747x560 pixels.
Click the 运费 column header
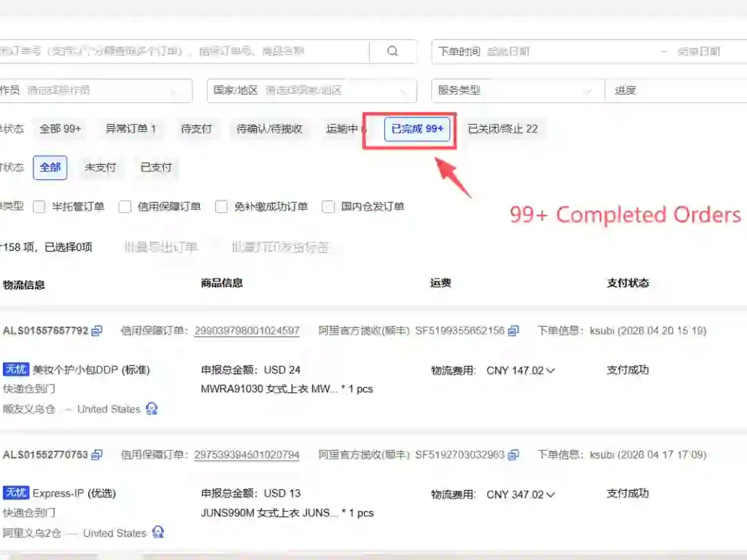pyautogui.click(x=440, y=283)
